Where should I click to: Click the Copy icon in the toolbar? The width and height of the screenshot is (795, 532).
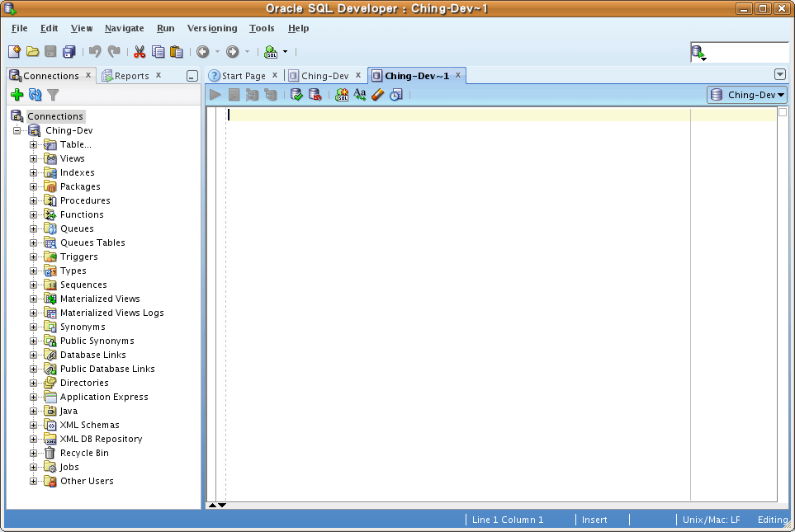(x=159, y=52)
